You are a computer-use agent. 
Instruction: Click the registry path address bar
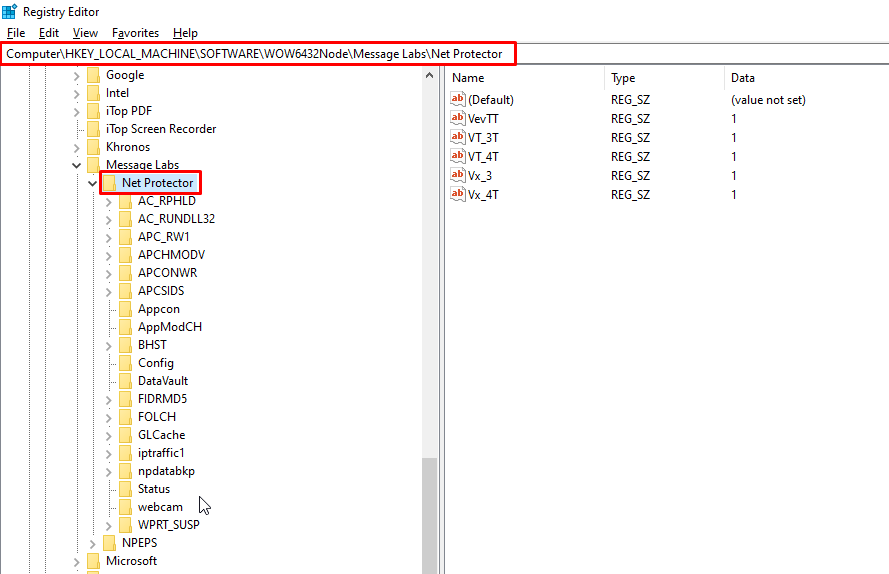(x=260, y=53)
